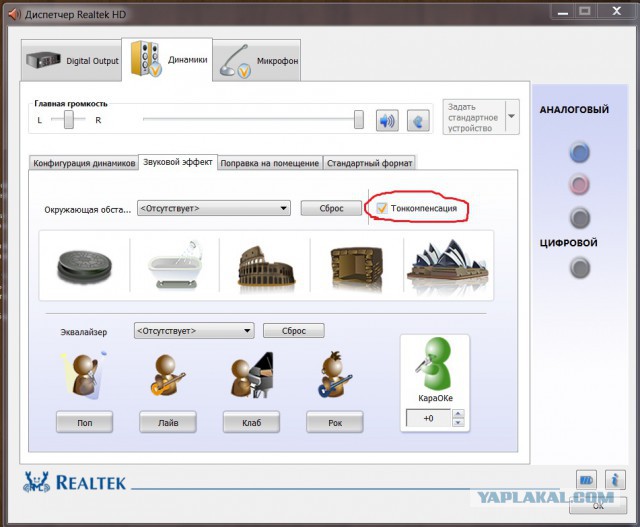Select the bathtub environment icon

point(176,265)
